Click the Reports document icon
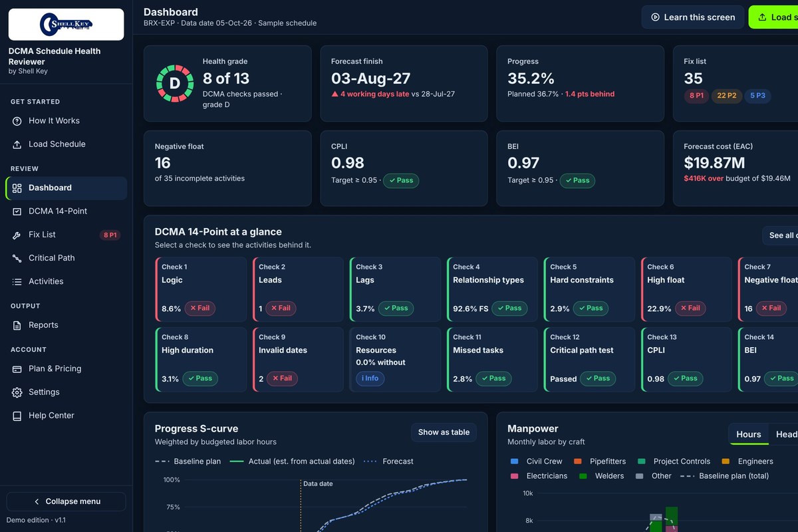The image size is (798, 532). (17, 325)
